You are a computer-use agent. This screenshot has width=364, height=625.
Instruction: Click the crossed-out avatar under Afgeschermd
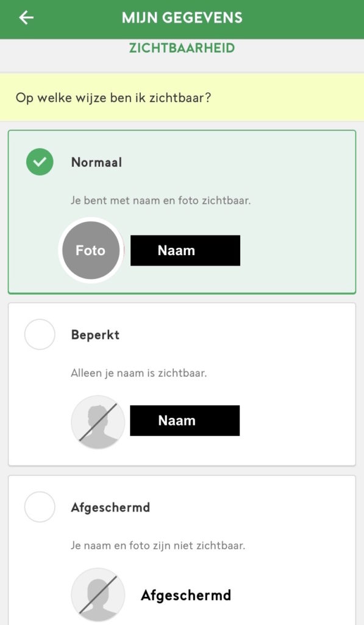(x=98, y=594)
